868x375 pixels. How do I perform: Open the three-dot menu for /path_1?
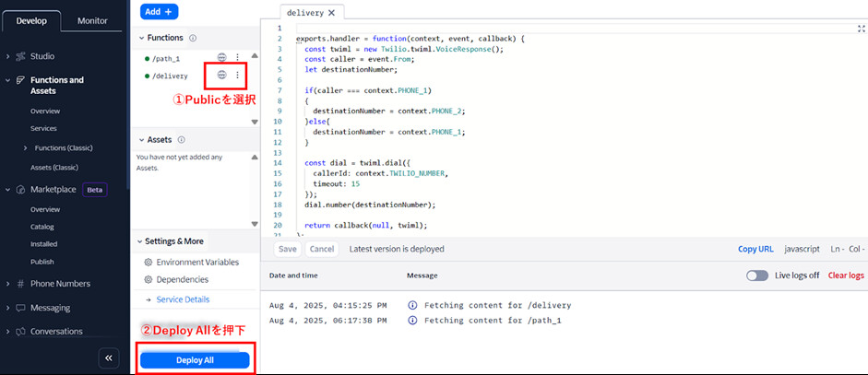pyautogui.click(x=237, y=57)
